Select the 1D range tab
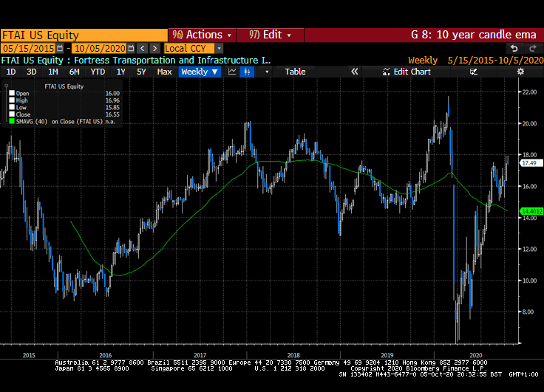 pos(11,72)
